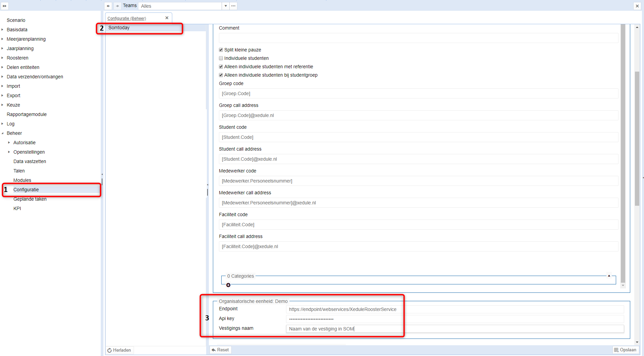Collapse sidebar with double-arrow icon
The height and width of the screenshot is (356, 644).
pos(4,6)
